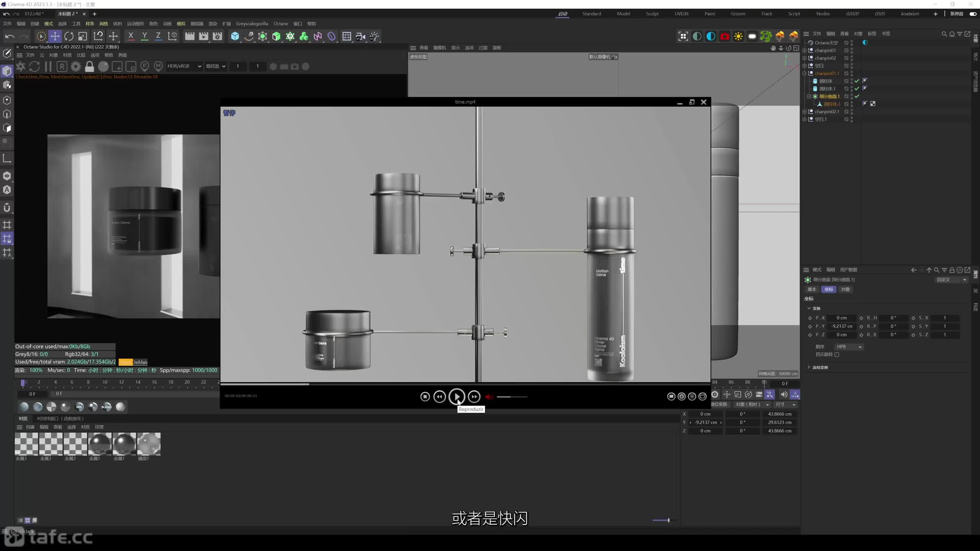Click the P.Y position input field
Viewport: 980px width, 551px height.
(x=841, y=326)
